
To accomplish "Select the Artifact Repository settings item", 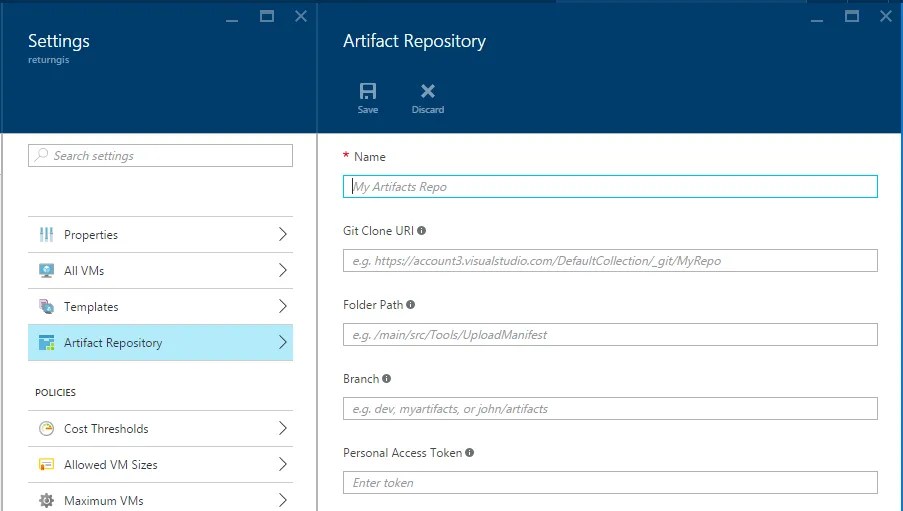I will tap(160, 342).
